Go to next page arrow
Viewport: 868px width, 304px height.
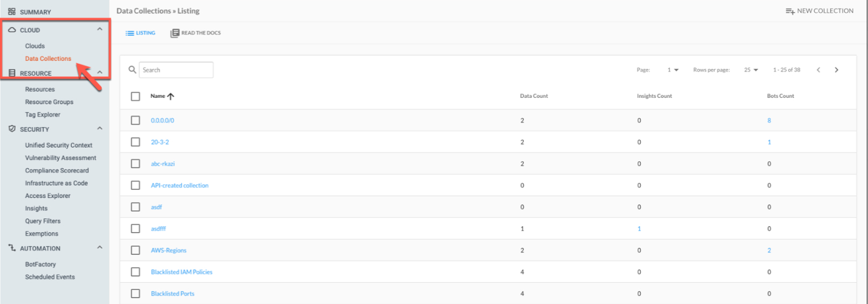836,70
